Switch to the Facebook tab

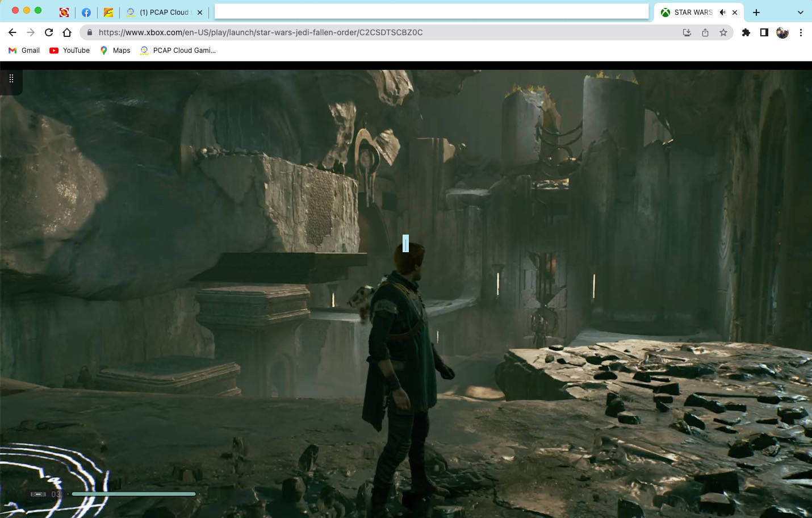coord(86,12)
